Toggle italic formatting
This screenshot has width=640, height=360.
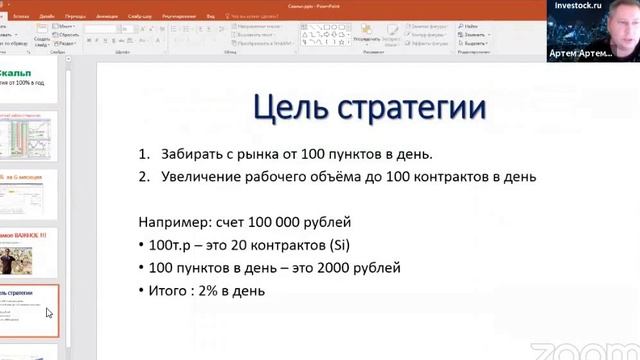coord(97,40)
